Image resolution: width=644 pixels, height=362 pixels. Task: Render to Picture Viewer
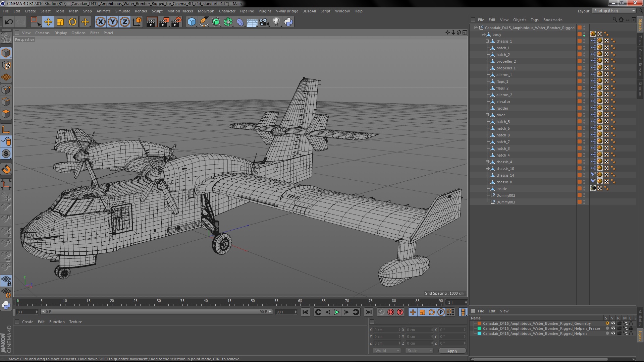[164, 22]
